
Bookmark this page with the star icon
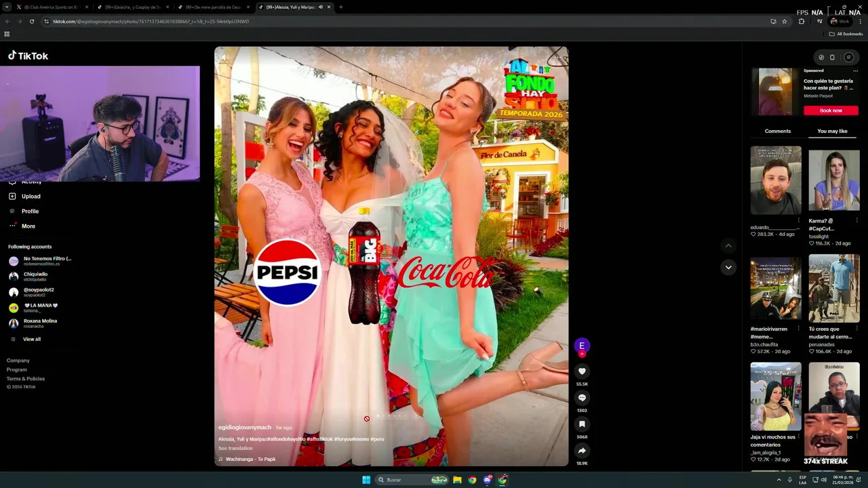tap(785, 21)
